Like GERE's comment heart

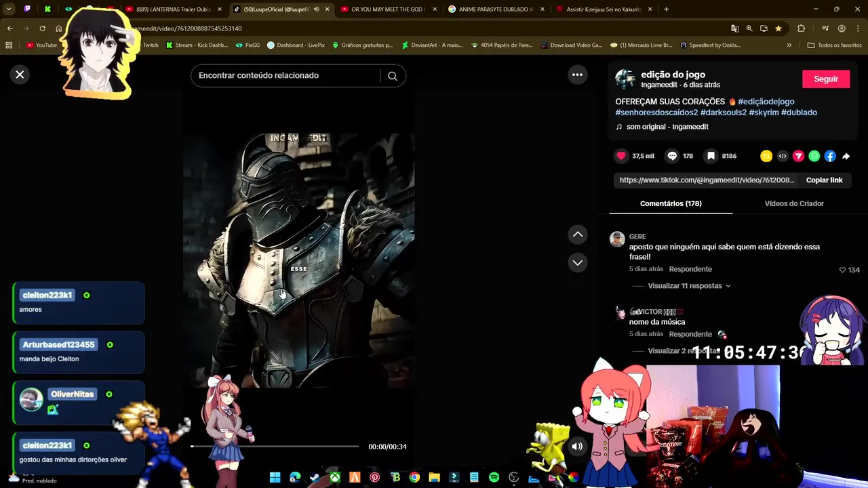843,270
